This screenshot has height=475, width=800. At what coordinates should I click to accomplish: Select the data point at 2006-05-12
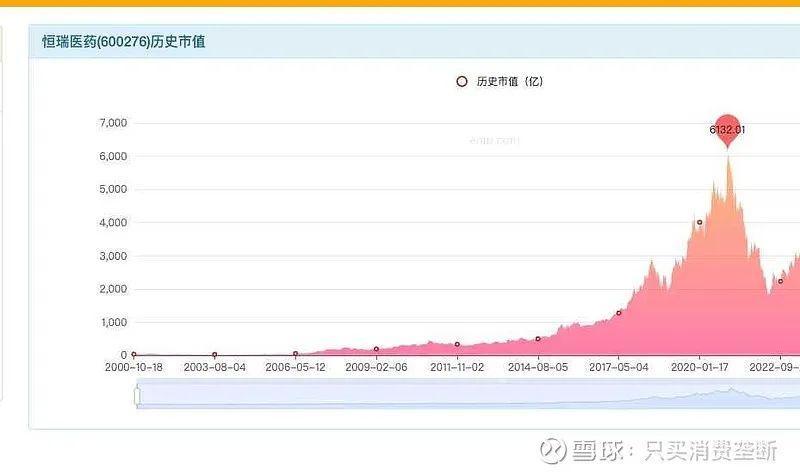coord(295,353)
